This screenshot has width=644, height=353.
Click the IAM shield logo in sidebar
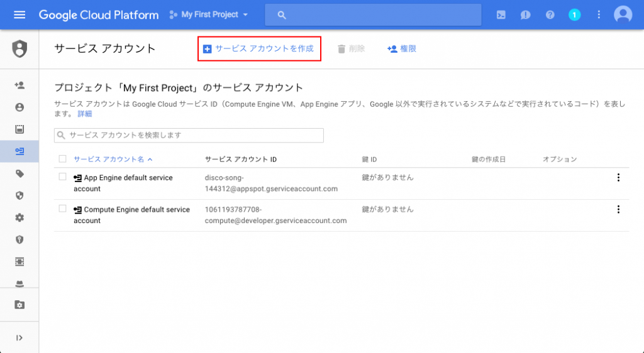[19, 49]
